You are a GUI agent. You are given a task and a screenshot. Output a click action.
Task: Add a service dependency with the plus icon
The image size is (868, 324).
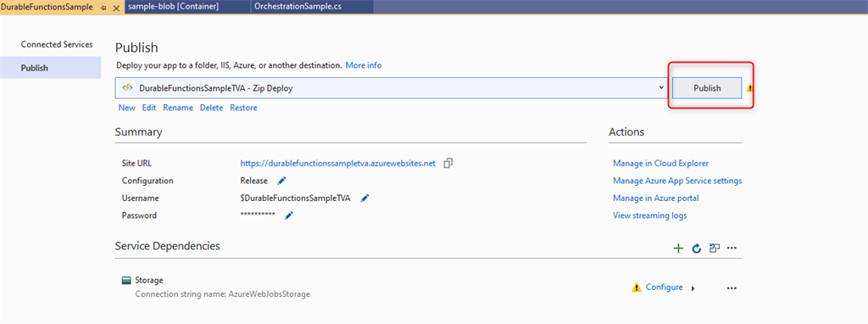point(678,249)
